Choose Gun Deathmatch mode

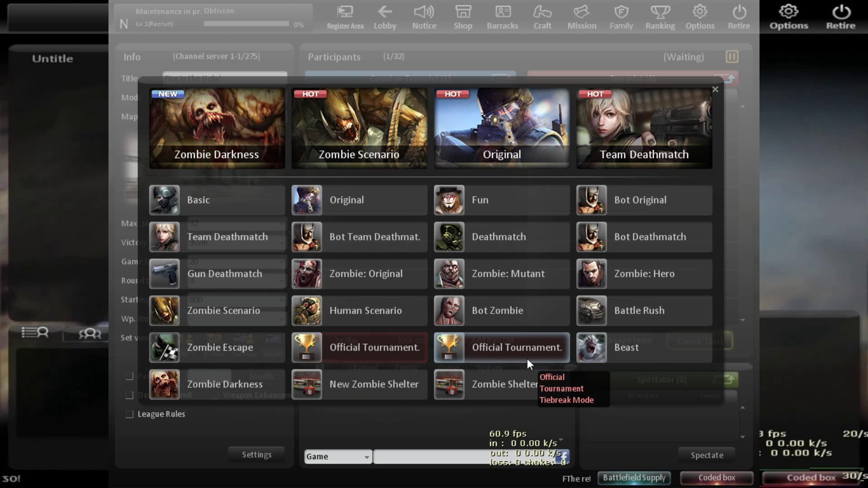coord(217,274)
